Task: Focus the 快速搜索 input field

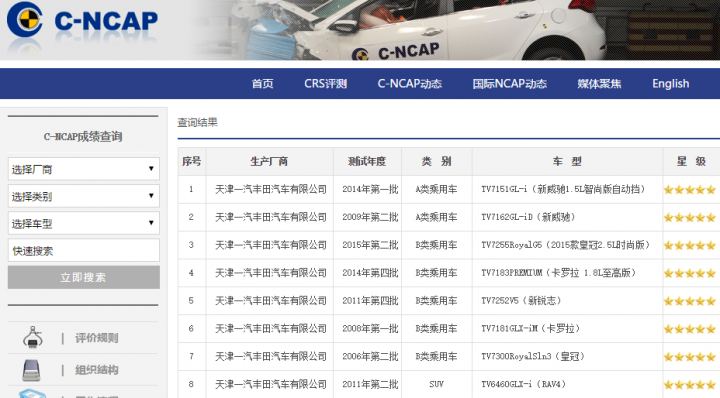Action: tap(84, 250)
